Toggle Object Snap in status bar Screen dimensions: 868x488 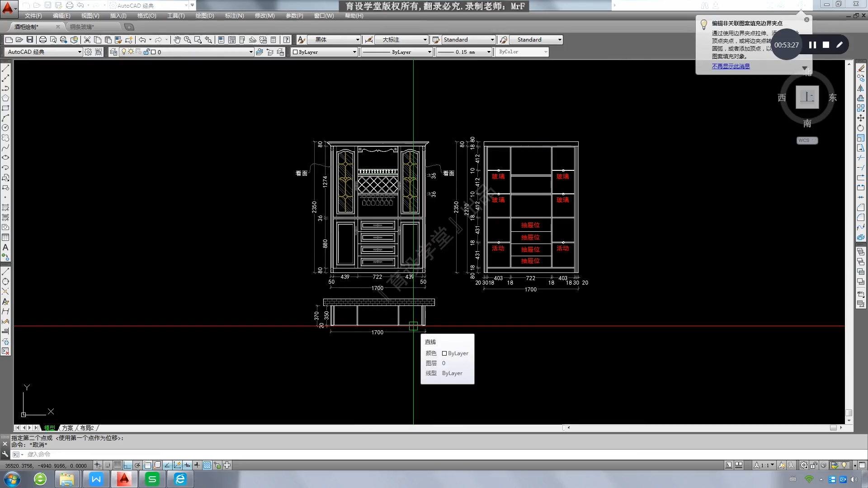(x=147, y=465)
